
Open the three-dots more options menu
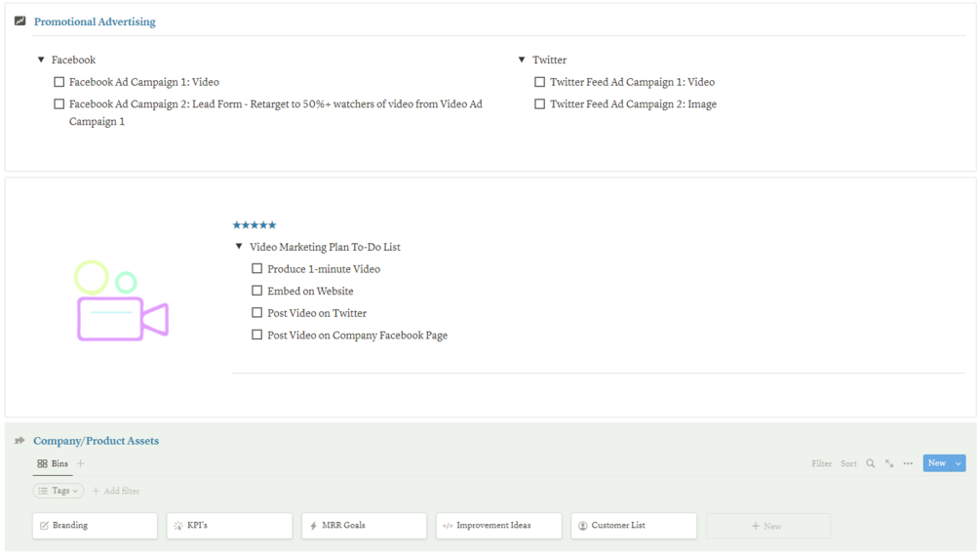[908, 463]
